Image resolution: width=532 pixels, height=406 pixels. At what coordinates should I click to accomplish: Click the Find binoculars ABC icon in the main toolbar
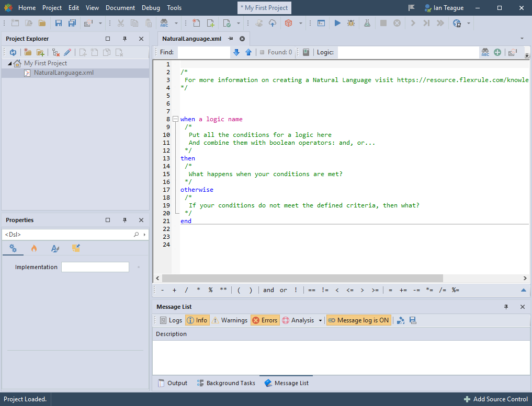pos(164,23)
